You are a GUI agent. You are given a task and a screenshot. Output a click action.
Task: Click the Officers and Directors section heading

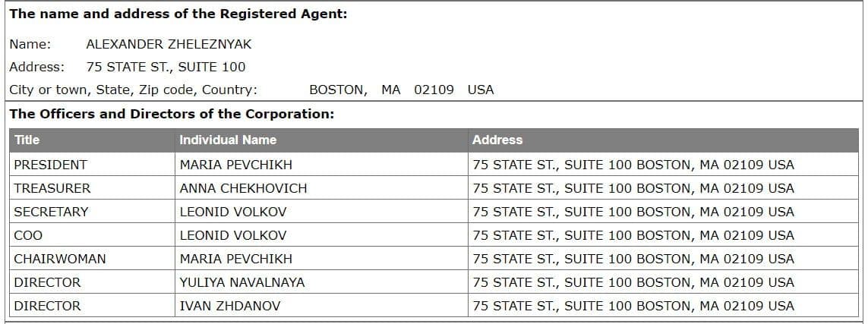coord(172,115)
